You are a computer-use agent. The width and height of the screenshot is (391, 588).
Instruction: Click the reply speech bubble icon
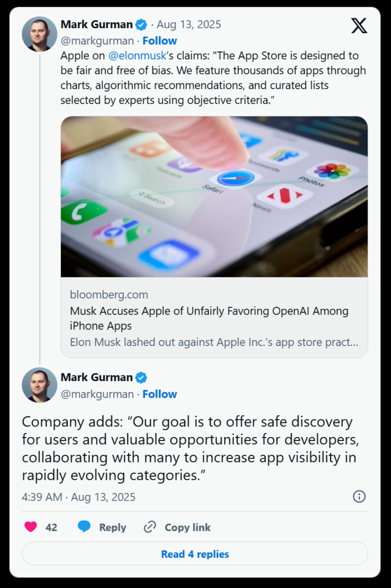pyautogui.click(x=83, y=527)
